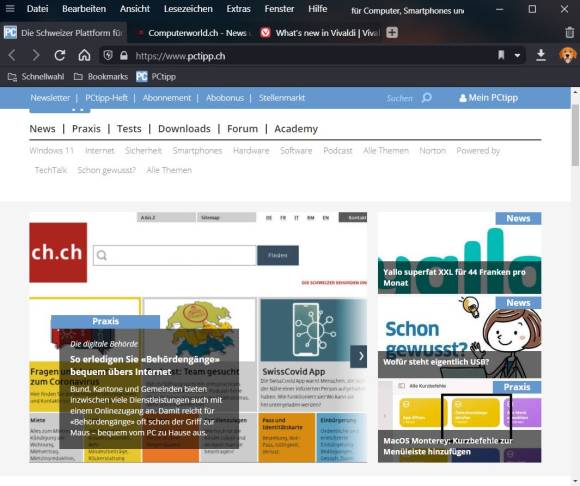The image size is (580, 486).
Task: Open the Downloads main navigation item
Action: click(184, 129)
